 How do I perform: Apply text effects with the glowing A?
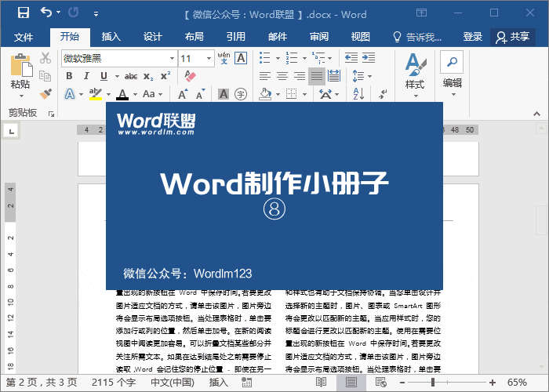click(x=70, y=94)
